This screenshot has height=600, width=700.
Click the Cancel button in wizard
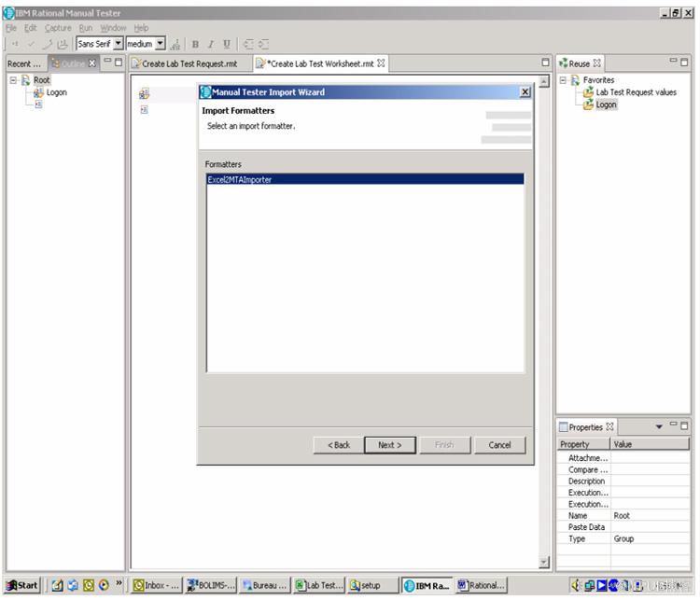(499, 445)
